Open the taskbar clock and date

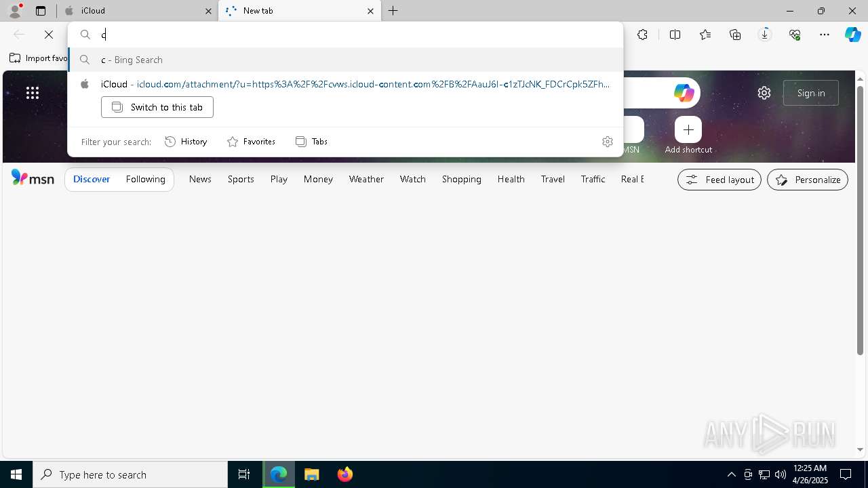[x=809, y=474]
